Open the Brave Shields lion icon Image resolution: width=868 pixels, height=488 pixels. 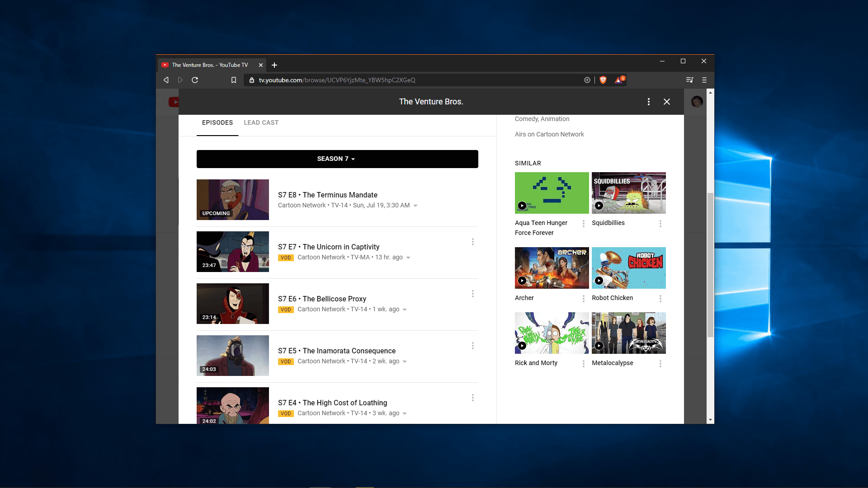603,80
